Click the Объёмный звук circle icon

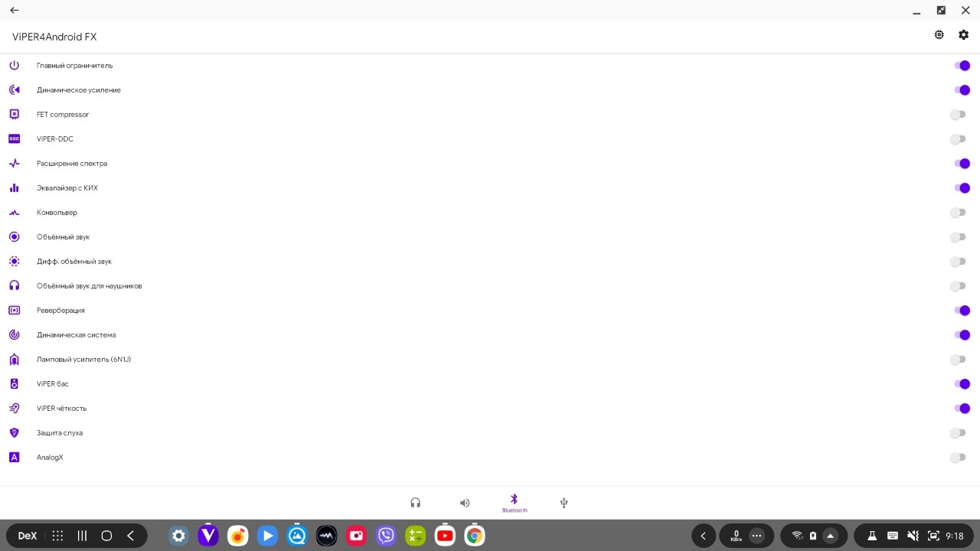click(x=14, y=237)
